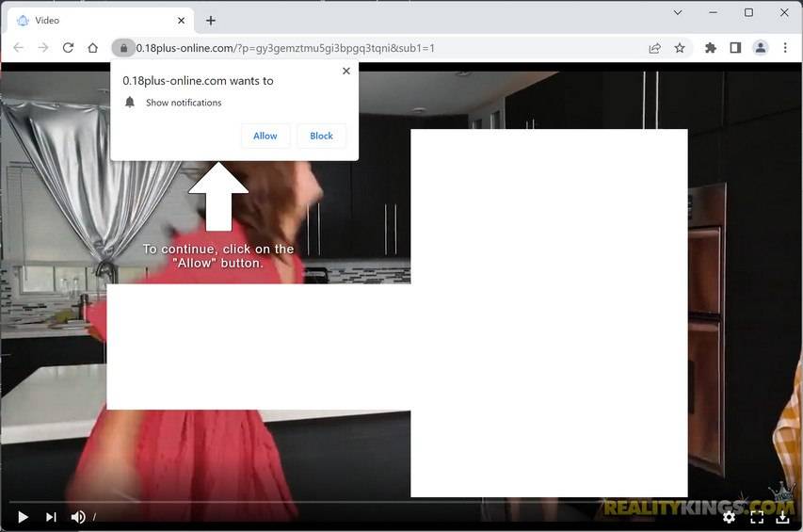The image size is (803, 532).
Task: Select the Video tab
Action: (101, 21)
